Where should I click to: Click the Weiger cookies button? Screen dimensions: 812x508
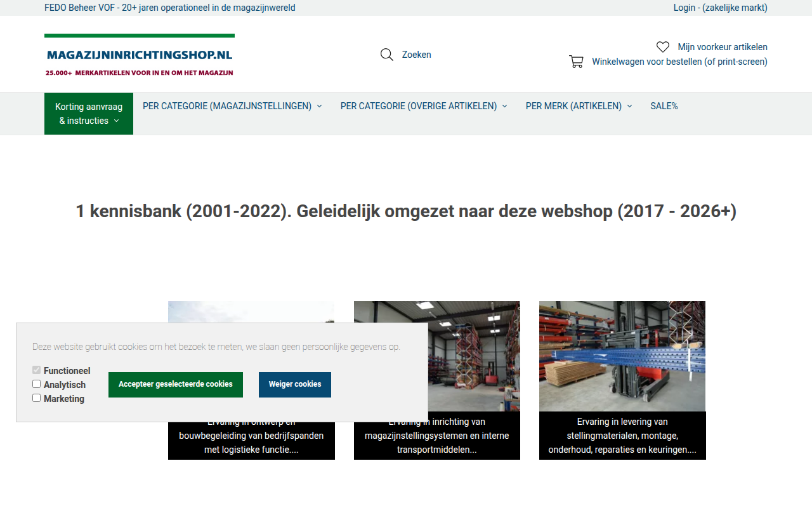pyautogui.click(x=295, y=385)
